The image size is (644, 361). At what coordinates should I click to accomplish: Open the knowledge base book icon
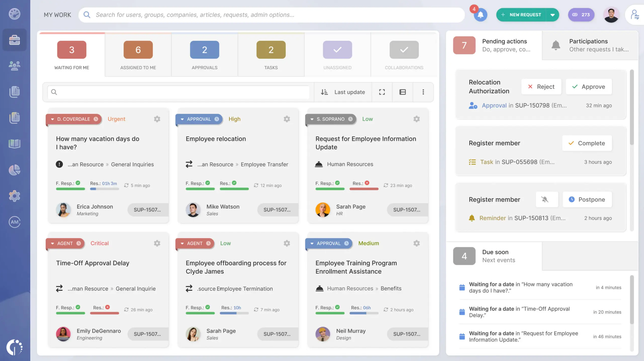pos(14,144)
